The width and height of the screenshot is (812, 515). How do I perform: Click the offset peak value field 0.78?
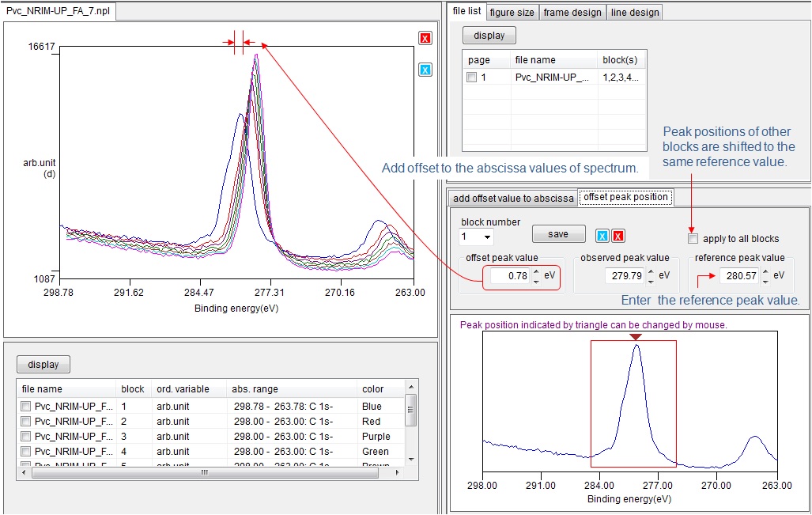pos(510,275)
